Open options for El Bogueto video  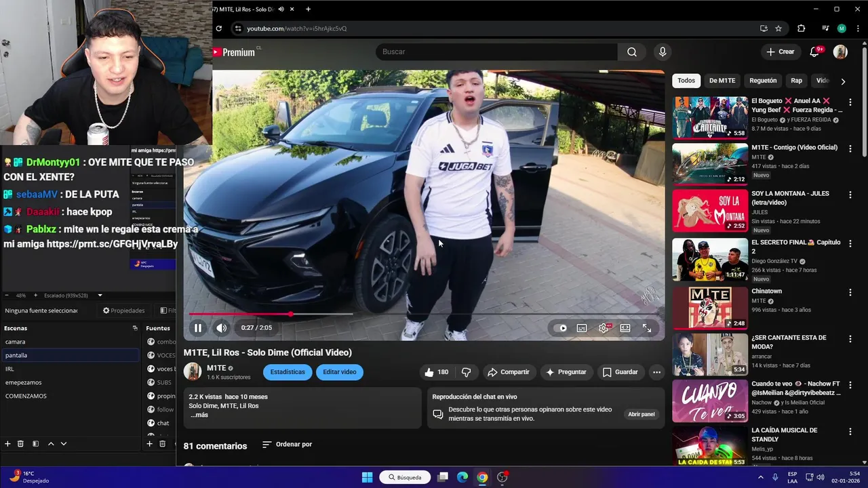pyautogui.click(x=850, y=102)
